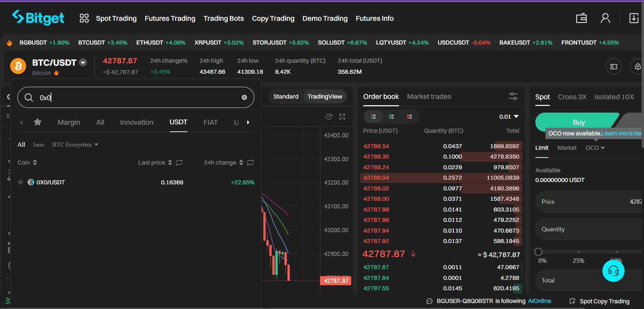Set the amount slider to 25%

tap(579, 252)
